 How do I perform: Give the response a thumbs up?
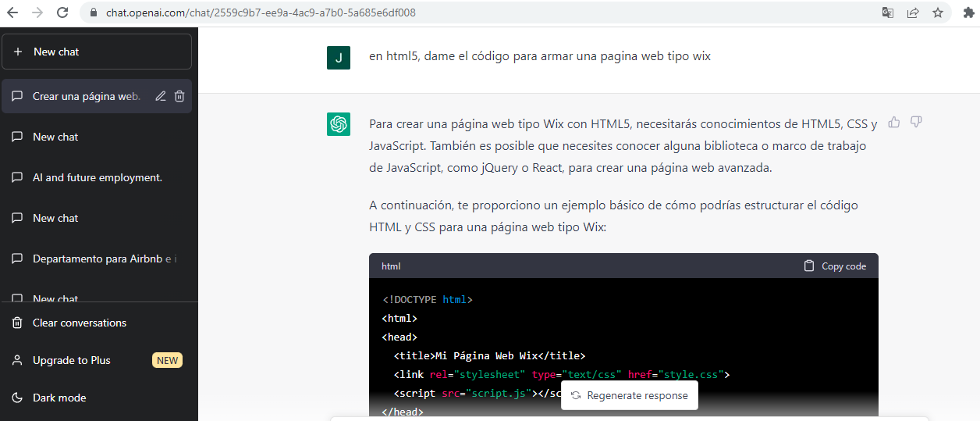894,122
